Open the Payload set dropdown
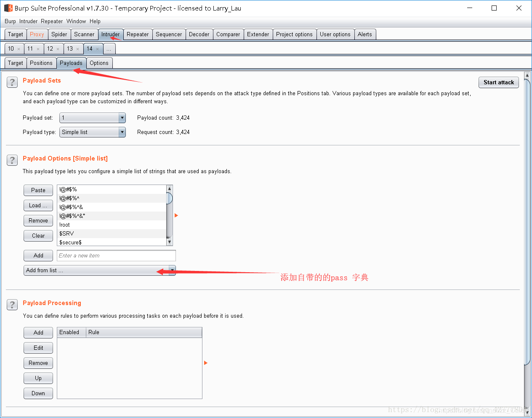This screenshot has height=418, width=532. tap(93, 118)
